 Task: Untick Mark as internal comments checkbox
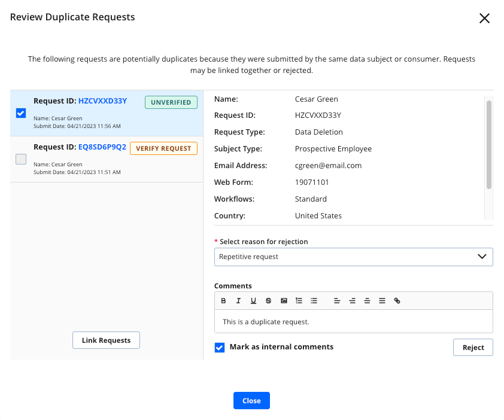[220, 348]
